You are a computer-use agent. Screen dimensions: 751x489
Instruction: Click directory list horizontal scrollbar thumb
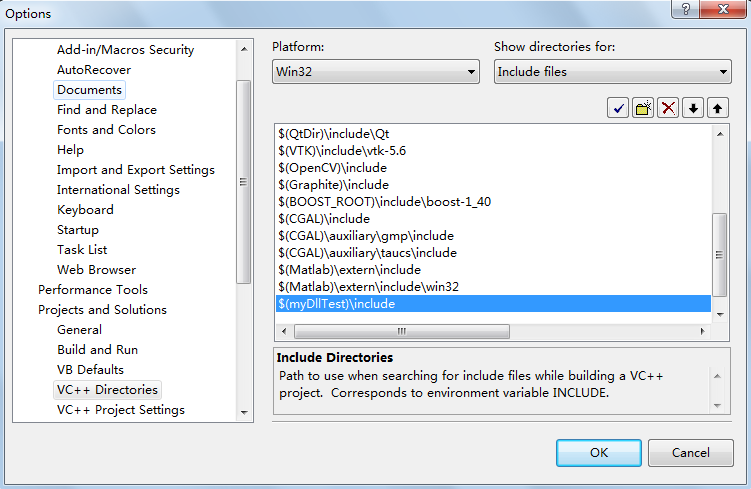tap(402, 331)
